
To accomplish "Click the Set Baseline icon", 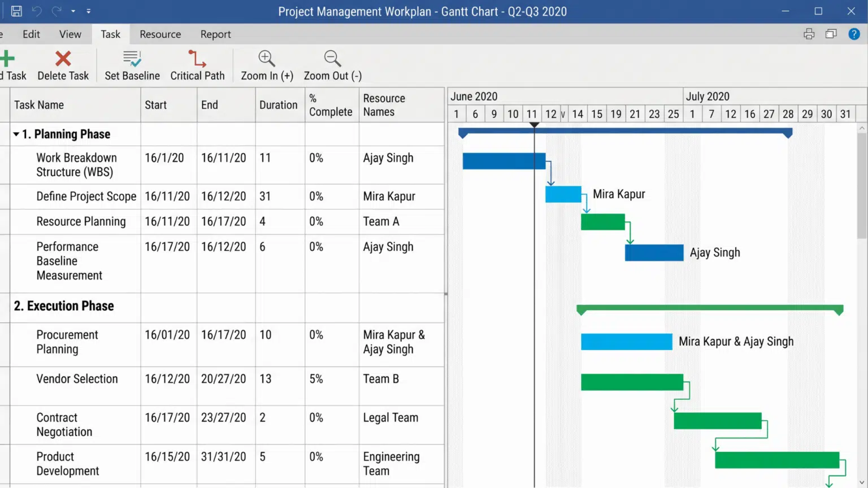I will [x=132, y=59].
